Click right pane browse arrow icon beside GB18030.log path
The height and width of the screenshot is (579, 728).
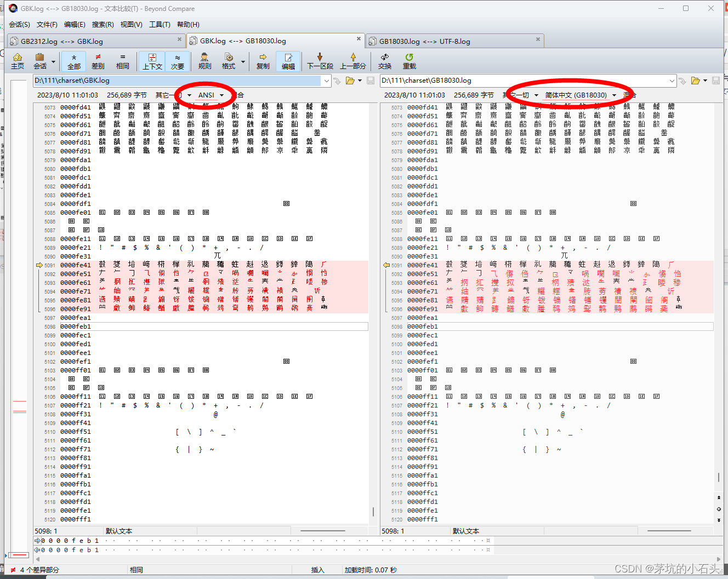coord(682,81)
